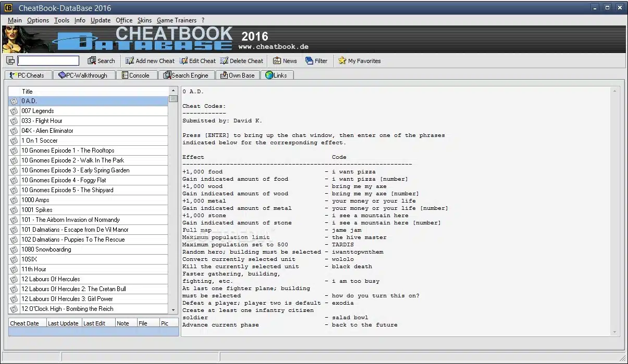Open the ? help menu
The height and width of the screenshot is (364, 628).
point(203,20)
